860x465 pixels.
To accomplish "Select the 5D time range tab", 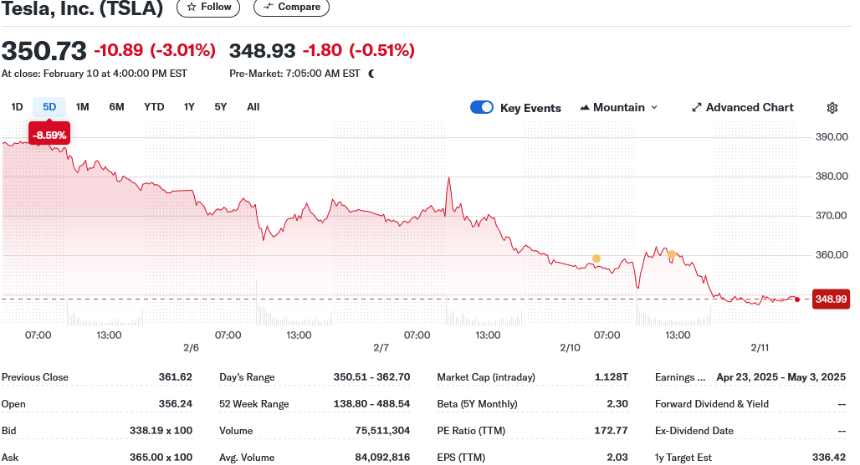I will click(x=49, y=107).
